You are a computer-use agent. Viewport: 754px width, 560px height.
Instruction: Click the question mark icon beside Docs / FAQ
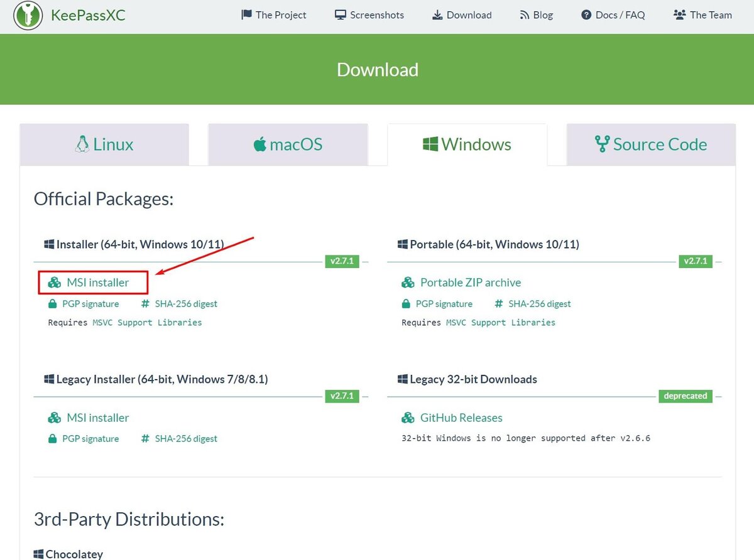point(586,14)
